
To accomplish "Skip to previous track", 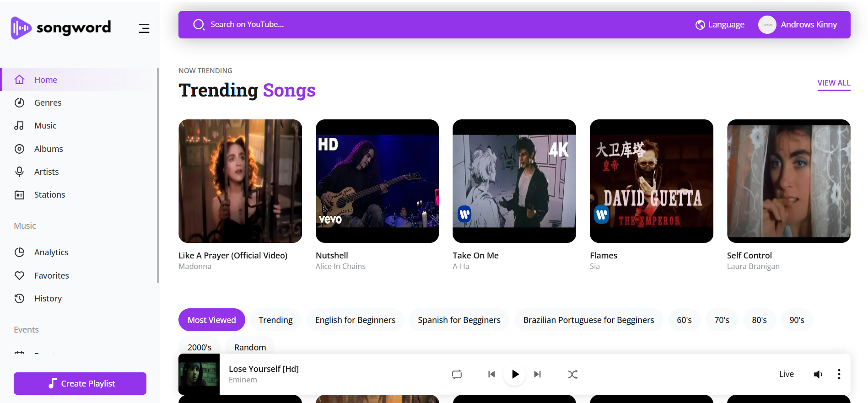I will coord(491,374).
